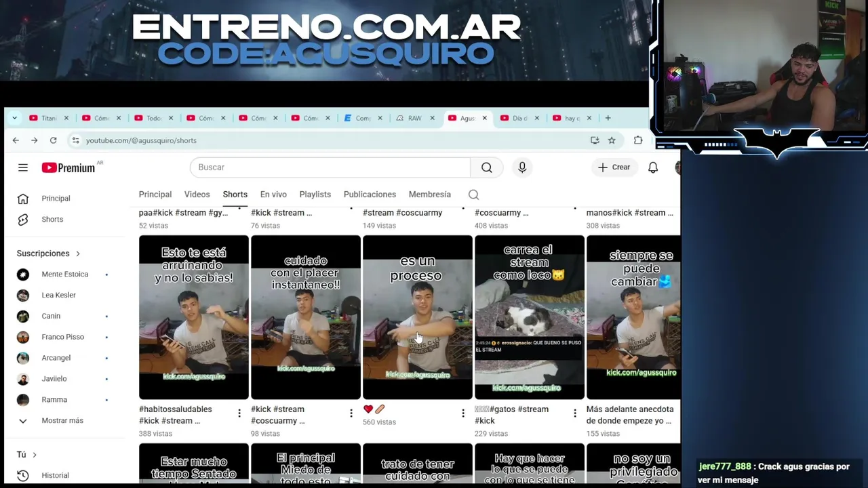Viewport: 868px width, 488px height.
Task: Click the channel search magnifier icon
Action: (x=474, y=195)
